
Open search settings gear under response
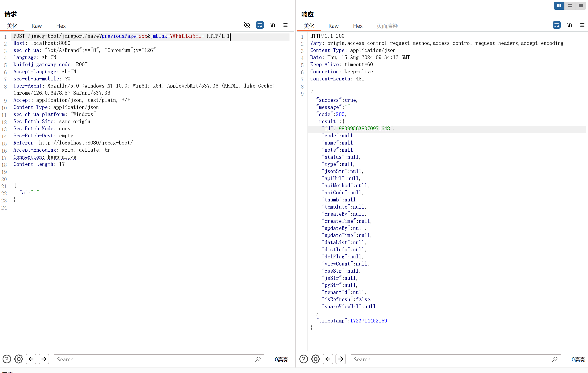[316, 359]
